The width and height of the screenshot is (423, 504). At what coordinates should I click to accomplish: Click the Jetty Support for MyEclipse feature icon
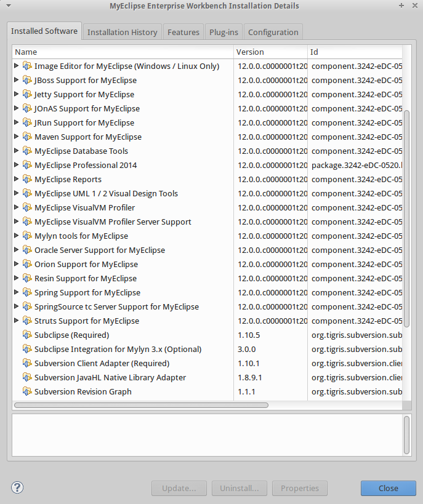point(27,94)
